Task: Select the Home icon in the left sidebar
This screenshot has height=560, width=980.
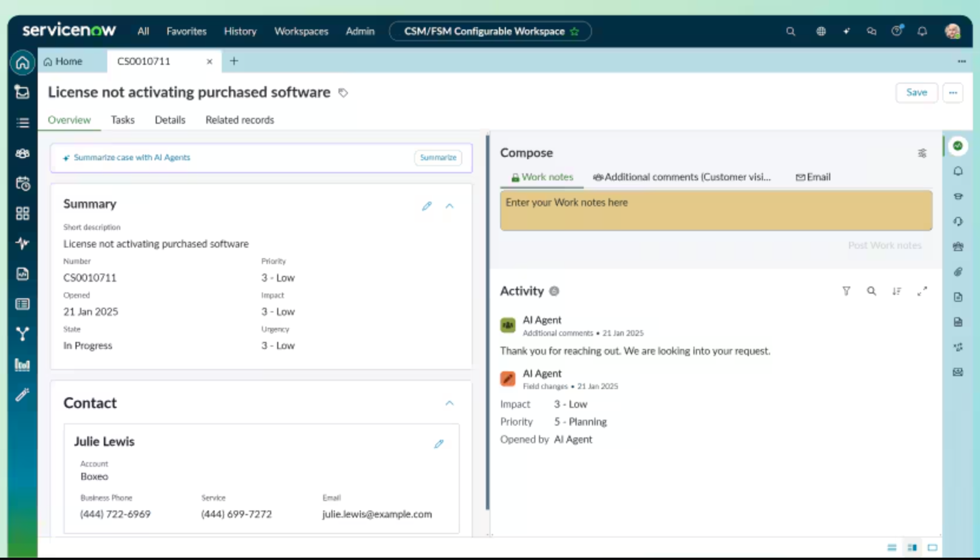Action: click(22, 62)
